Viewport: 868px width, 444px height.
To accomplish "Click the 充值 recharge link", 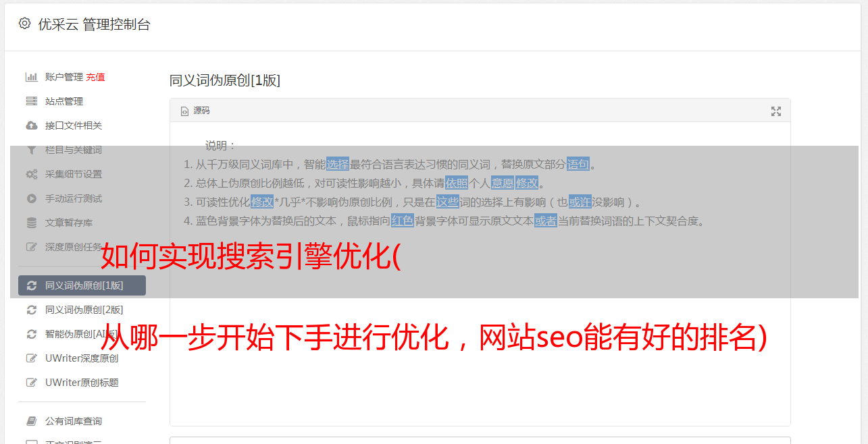I will click(95, 77).
